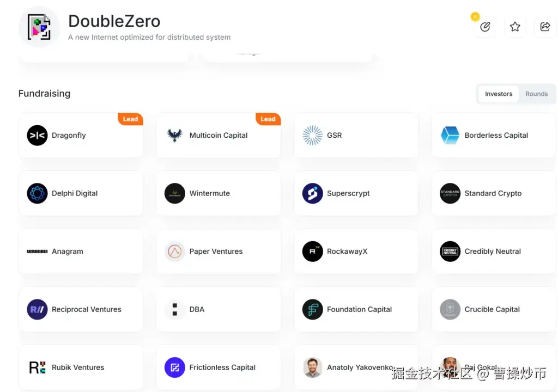The height and width of the screenshot is (392, 558).
Task: Open the Foundation Capital card
Action: click(x=356, y=309)
